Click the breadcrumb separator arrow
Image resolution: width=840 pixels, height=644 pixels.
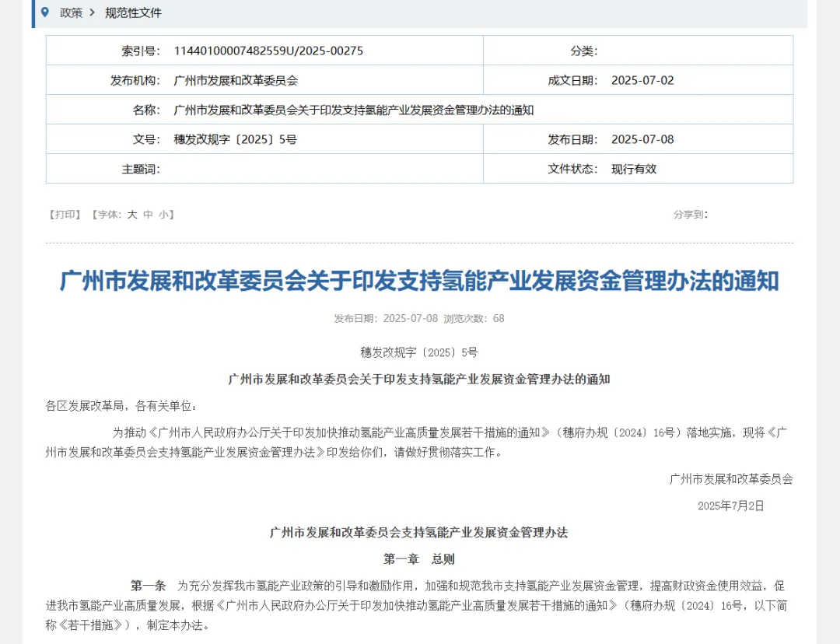coord(91,12)
